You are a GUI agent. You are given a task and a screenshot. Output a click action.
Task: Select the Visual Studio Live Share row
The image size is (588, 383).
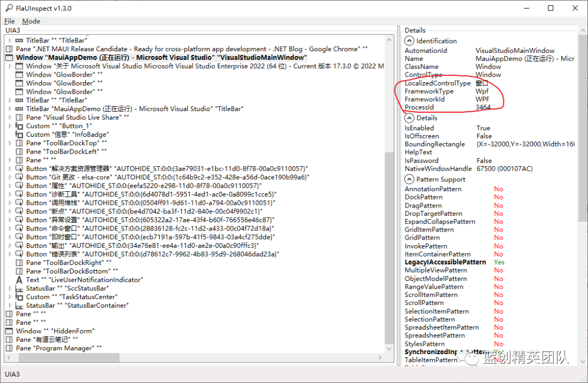tap(77, 118)
